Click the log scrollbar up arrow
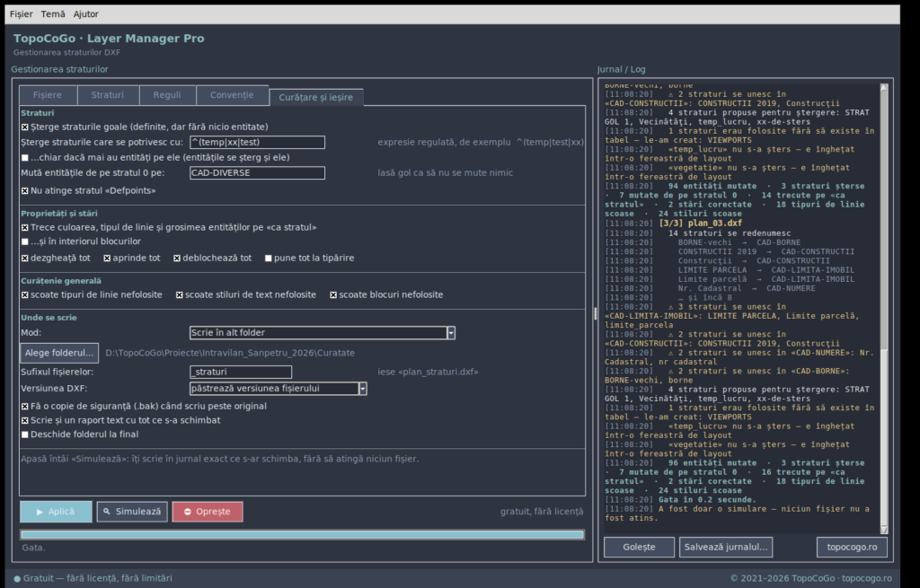The image size is (920, 588). click(x=884, y=87)
